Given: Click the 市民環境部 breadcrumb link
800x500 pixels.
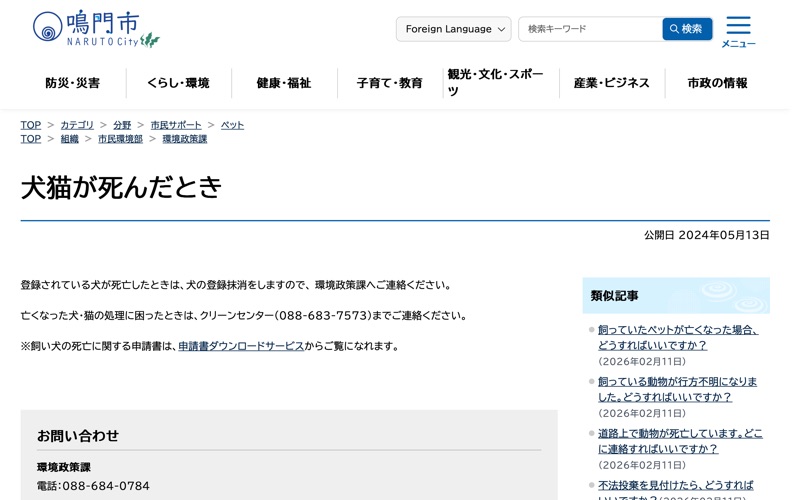Looking at the screenshot, I should [x=120, y=139].
